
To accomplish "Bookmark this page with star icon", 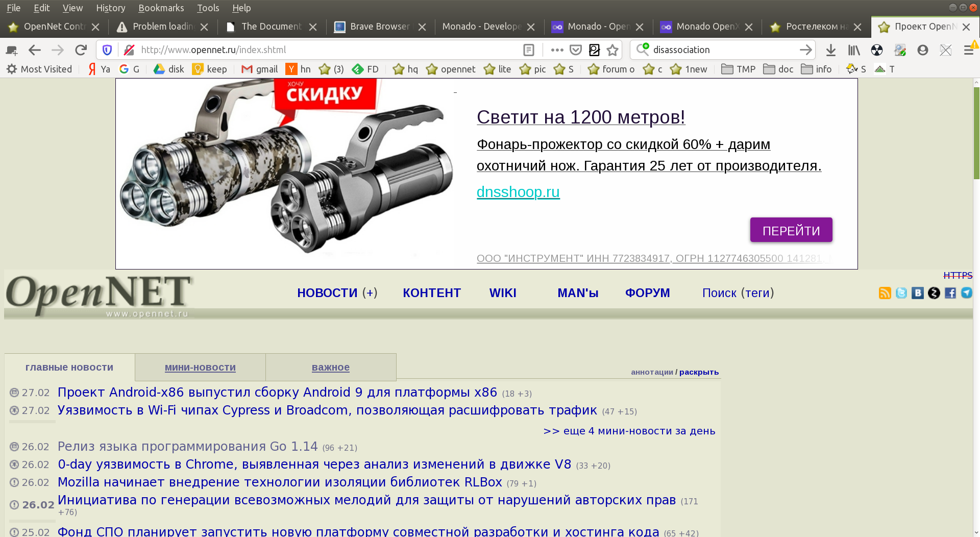I will pyautogui.click(x=612, y=50).
